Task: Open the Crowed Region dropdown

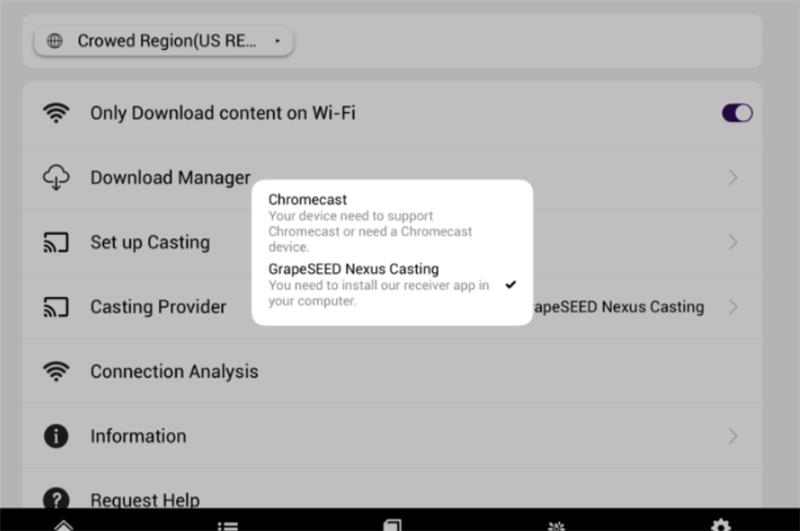Action: pyautogui.click(x=163, y=41)
